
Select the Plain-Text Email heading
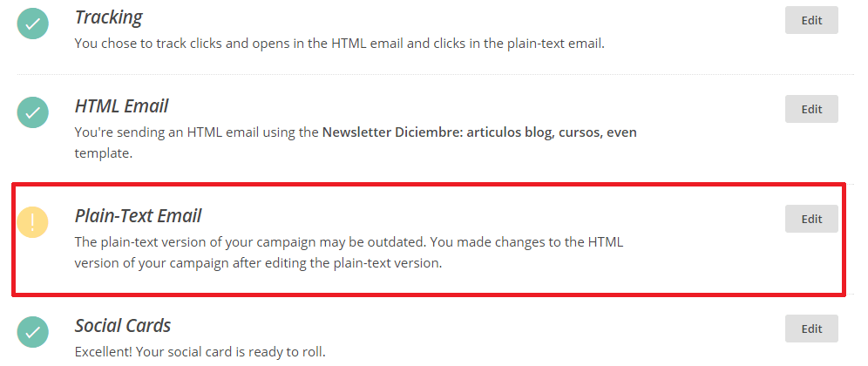pyautogui.click(x=138, y=216)
